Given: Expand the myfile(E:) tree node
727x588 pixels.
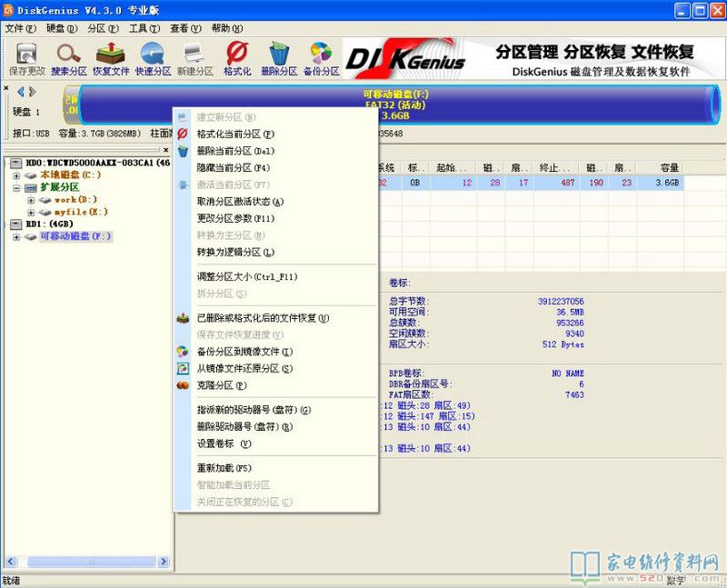Looking at the screenshot, I should pos(31,213).
